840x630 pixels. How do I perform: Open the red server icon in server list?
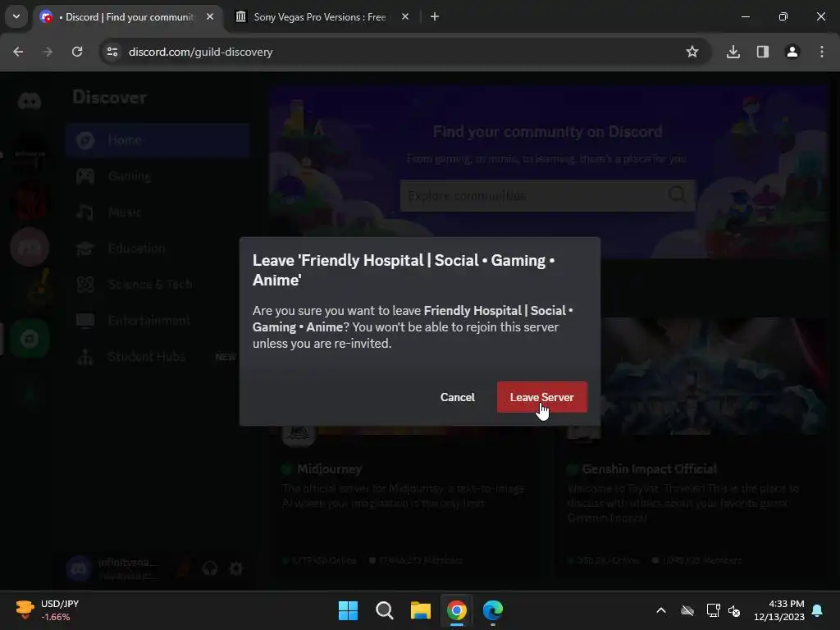[30, 202]
